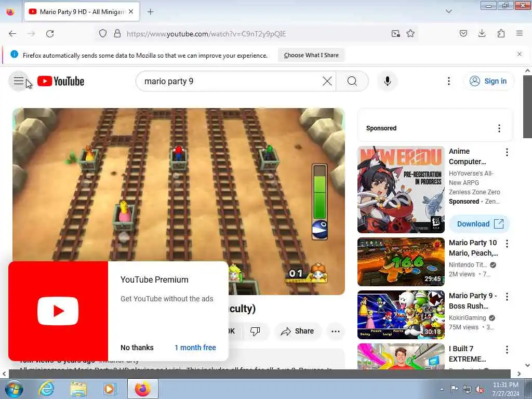Screen dimensions: 532x399
Task: Open YouTube settings three-dot menu
Action: [x=448, y=81]
